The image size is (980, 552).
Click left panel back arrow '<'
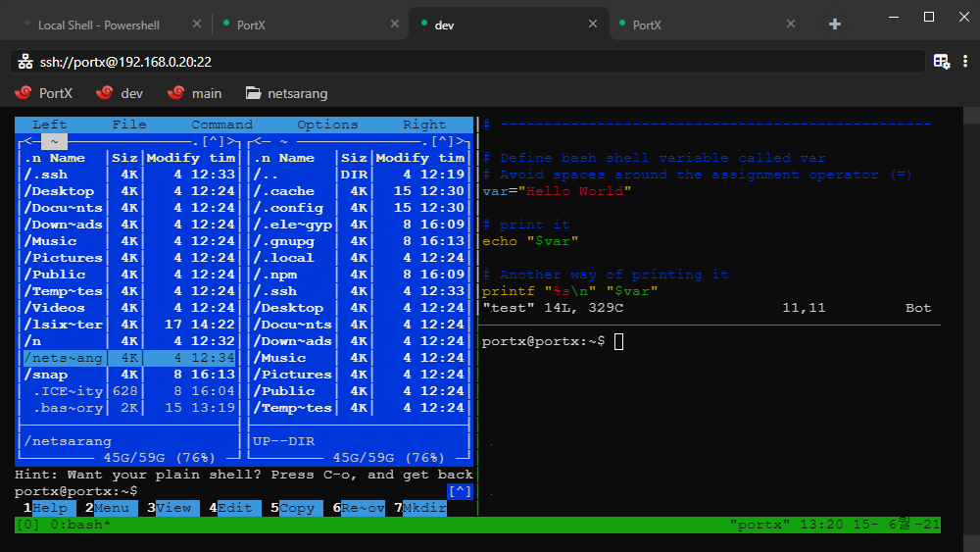pyautogui.click(x=28, y=141)
